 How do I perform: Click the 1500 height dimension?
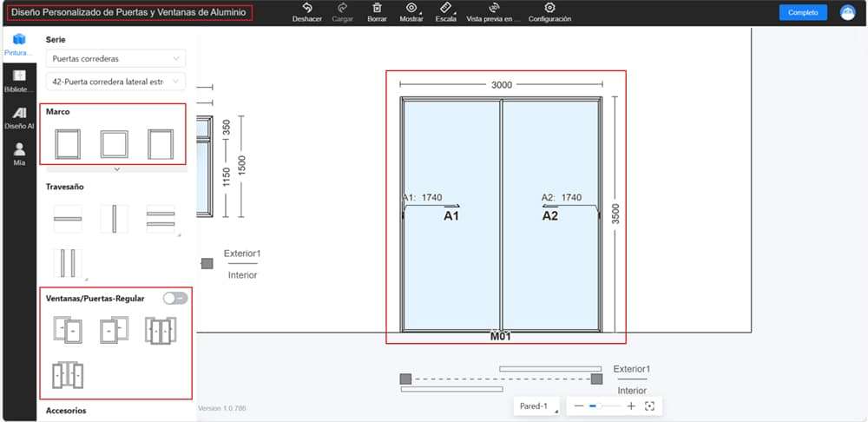pos(242,166)
